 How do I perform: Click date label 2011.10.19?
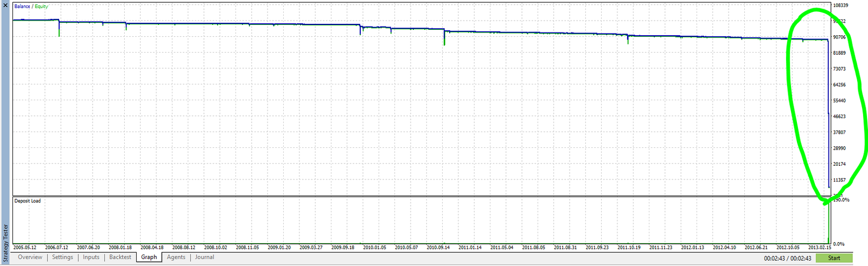point(629,248)
